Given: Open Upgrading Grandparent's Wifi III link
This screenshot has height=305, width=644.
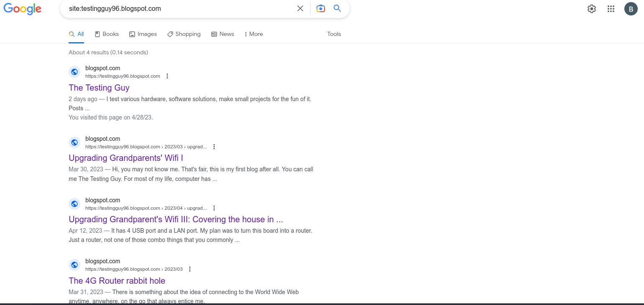Looking at the screenshot, I should (x=176, y=219).
